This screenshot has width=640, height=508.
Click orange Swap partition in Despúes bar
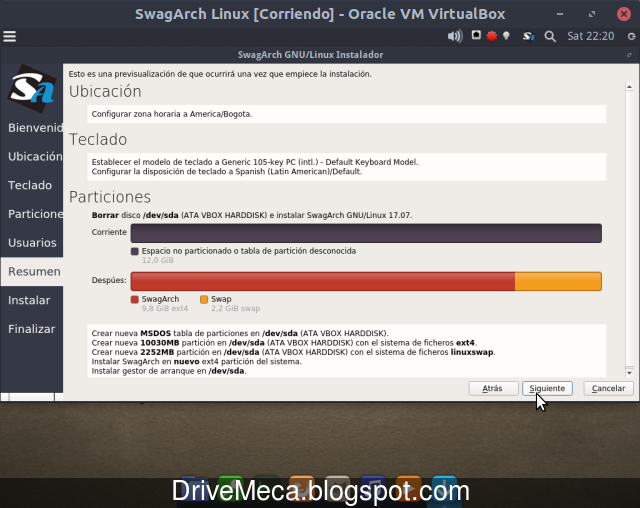[x=558, y=282]
